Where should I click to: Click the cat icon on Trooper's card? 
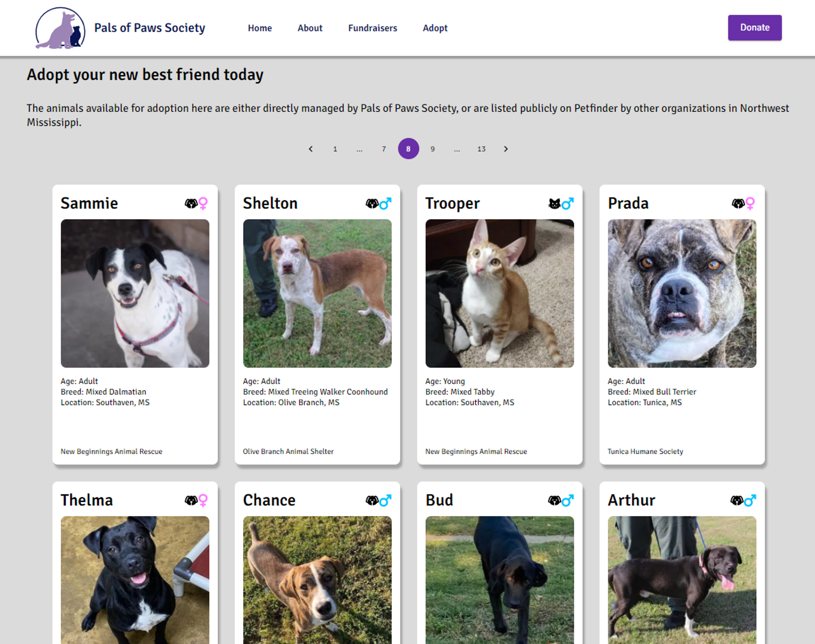click(554, 204)
